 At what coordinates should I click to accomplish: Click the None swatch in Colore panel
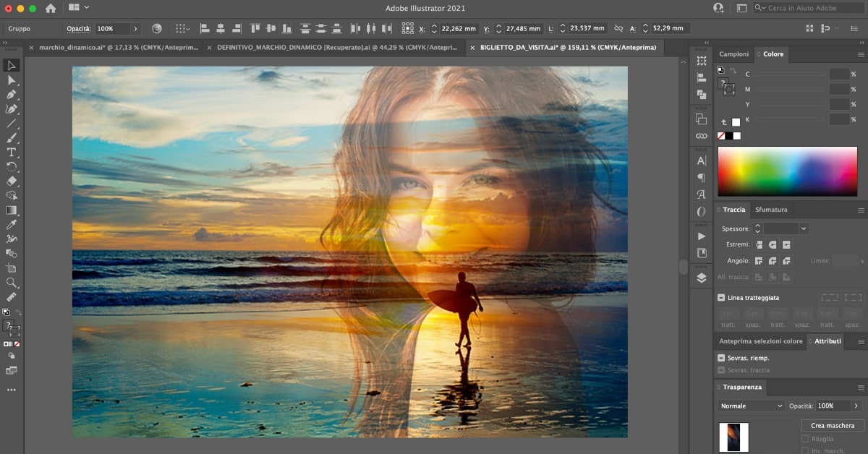coord(721,136)
